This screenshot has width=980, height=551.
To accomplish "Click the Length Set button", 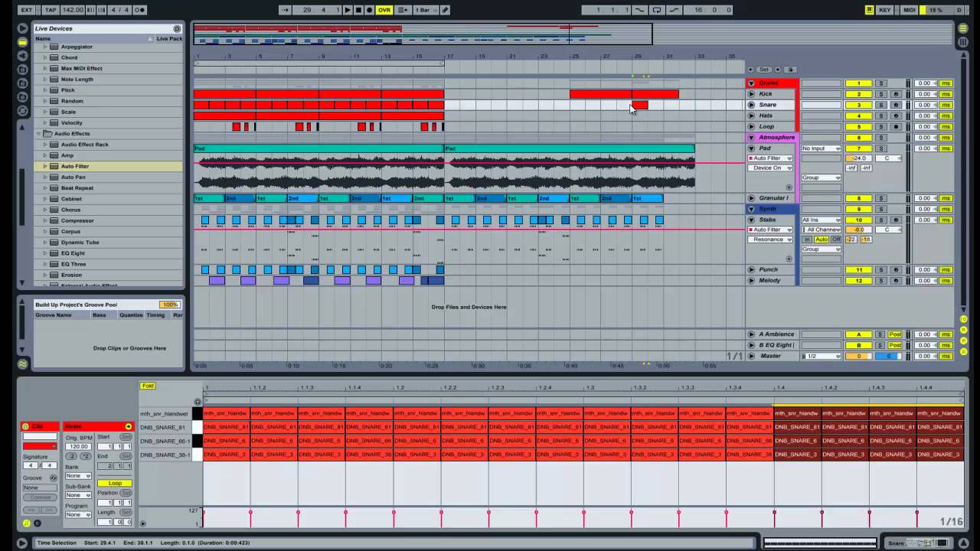I will 126,512.
